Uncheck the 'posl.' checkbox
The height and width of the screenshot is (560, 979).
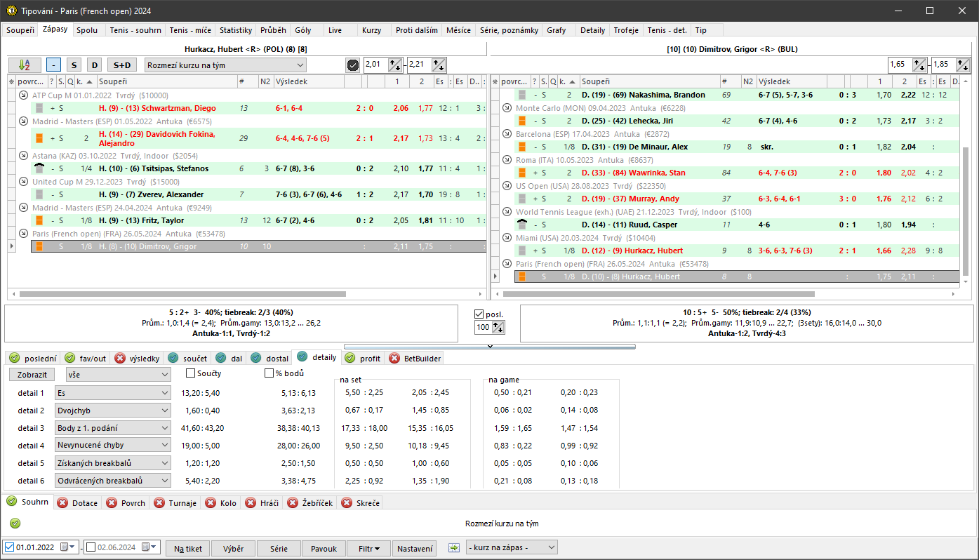click(x=479, y=314)
